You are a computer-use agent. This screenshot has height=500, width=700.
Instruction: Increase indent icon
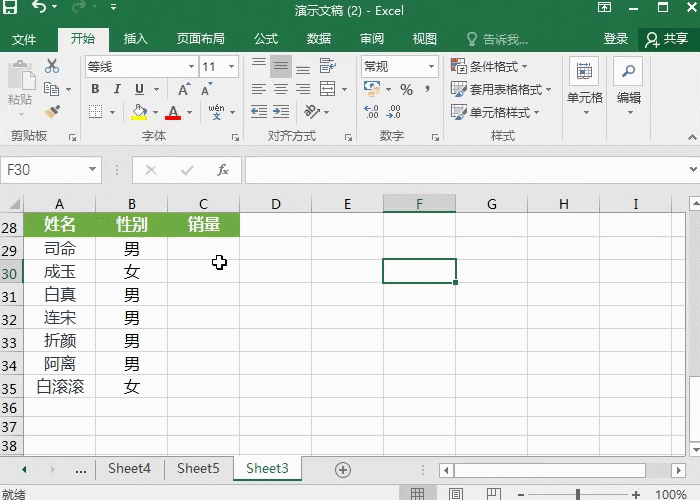click(x=281, y=112)
